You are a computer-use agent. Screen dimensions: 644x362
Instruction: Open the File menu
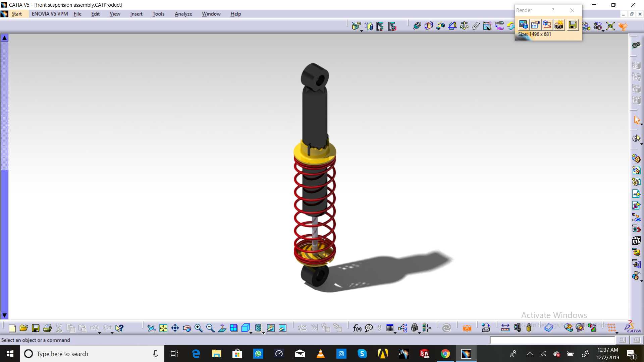[77, 14]
